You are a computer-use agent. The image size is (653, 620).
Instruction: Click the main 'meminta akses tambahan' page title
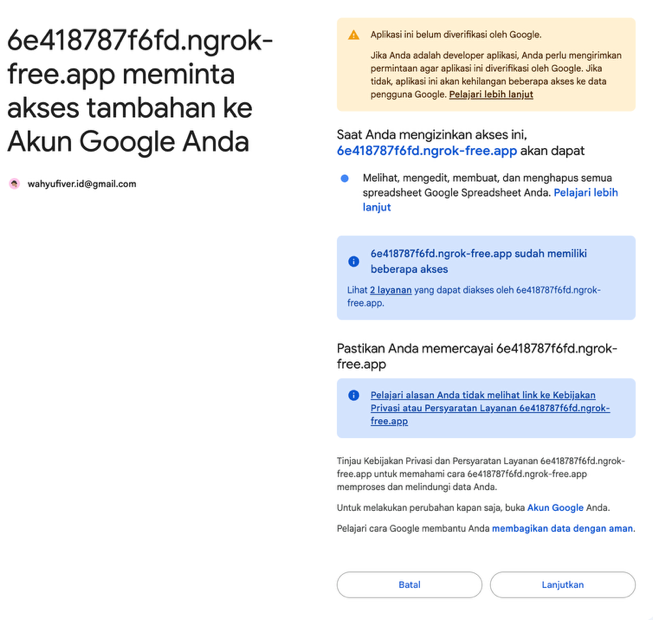(140, 91)
